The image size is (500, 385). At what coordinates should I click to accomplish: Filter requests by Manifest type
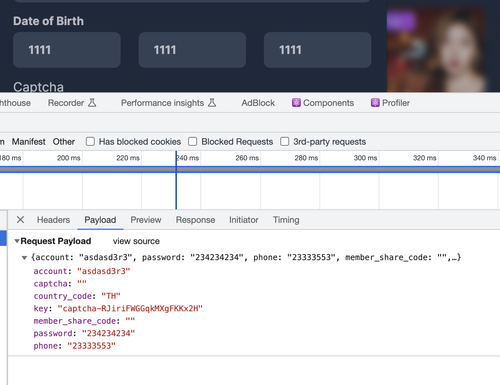click(x=29, y=142)
